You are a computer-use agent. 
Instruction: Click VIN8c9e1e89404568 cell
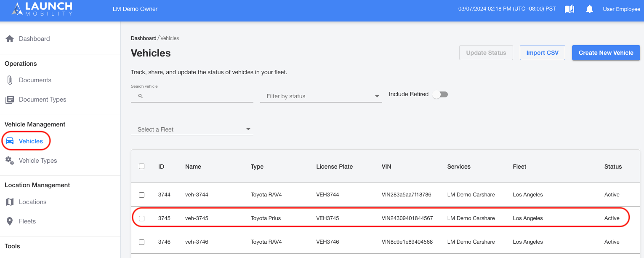click(x=407, y=242)
